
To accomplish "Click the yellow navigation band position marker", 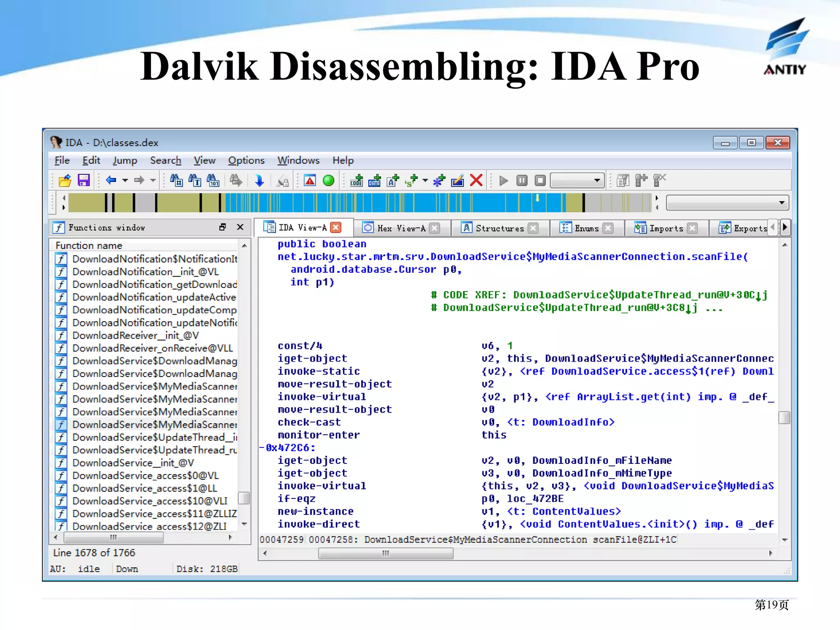I will [537, 198].
